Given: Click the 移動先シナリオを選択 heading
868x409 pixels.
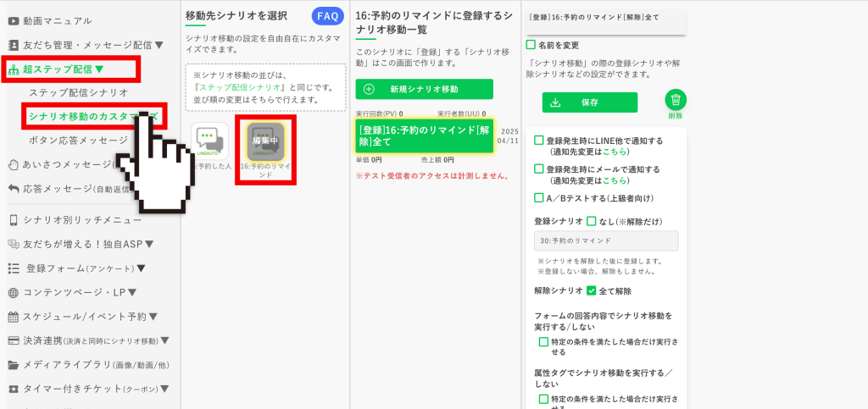Looking at the screenshot, I should point(236,16).
